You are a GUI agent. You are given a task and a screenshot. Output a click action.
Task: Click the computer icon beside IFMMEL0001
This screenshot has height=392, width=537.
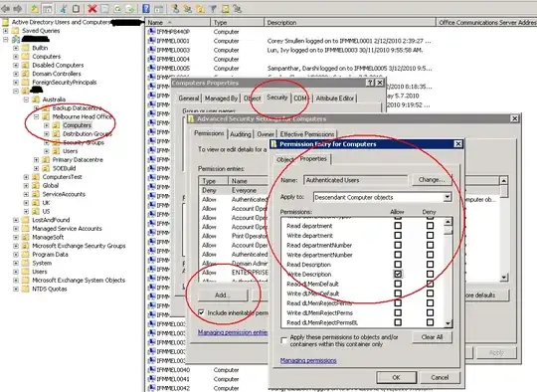click(x=151, y=41)
